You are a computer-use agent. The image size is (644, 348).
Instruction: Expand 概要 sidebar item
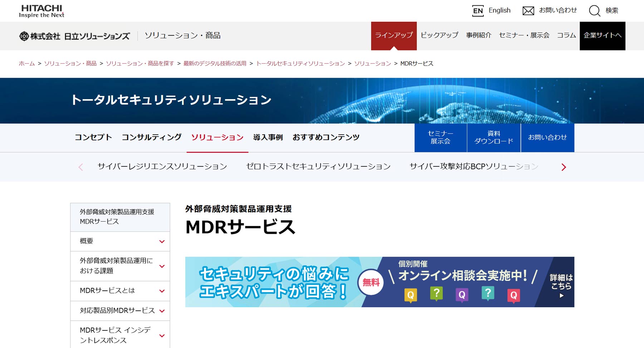pyautogui.click(x=120, y=241)
